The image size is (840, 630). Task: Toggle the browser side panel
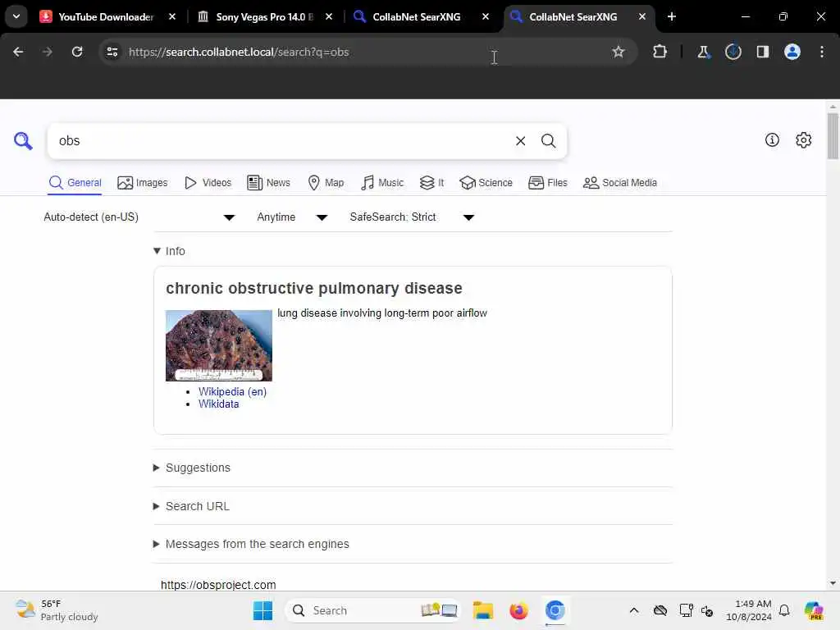762,52
